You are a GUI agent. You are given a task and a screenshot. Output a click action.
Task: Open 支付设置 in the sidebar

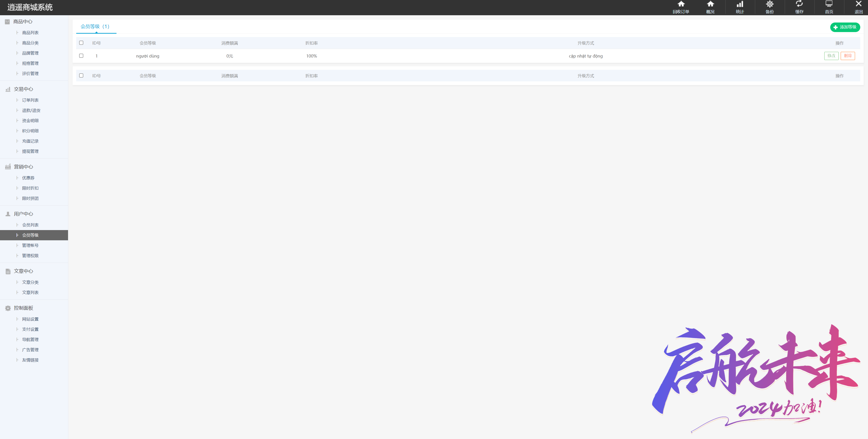pos(30,329)
